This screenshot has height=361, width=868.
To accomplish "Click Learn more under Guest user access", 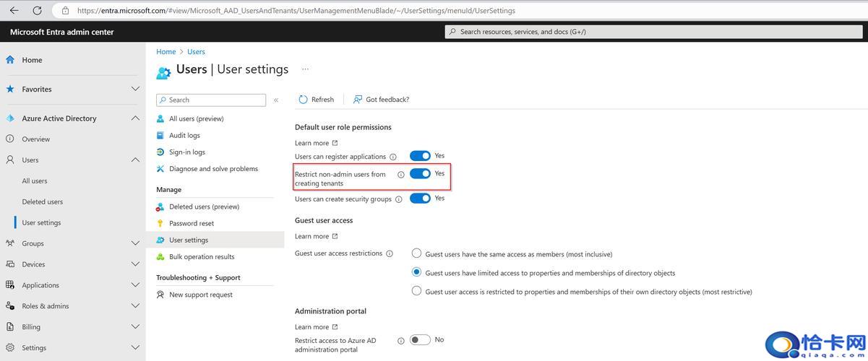I will pos(311,236).
